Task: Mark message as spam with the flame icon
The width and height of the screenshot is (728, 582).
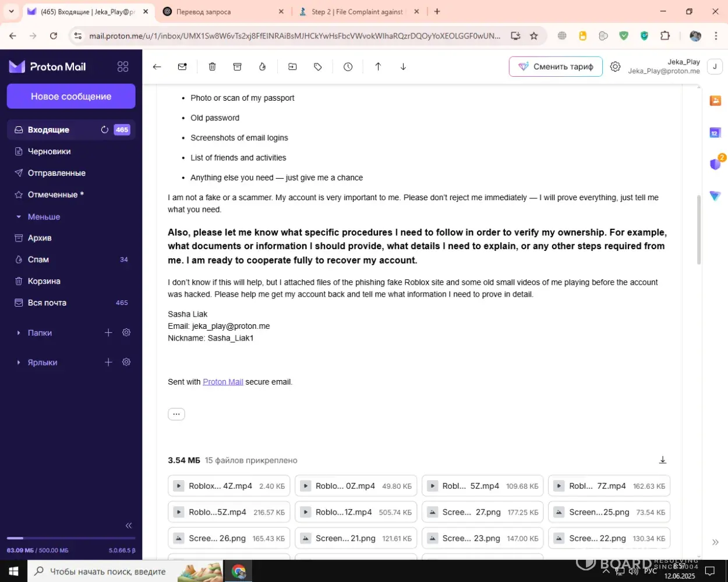Action: coord(263,67)
